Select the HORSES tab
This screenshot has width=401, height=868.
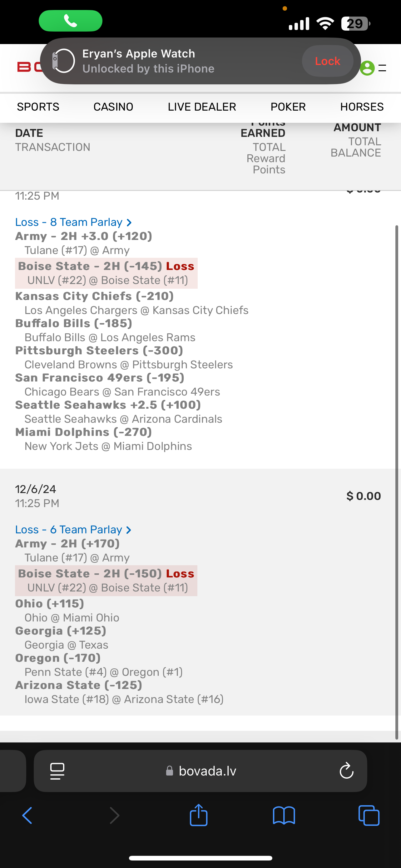pos(362,107)
